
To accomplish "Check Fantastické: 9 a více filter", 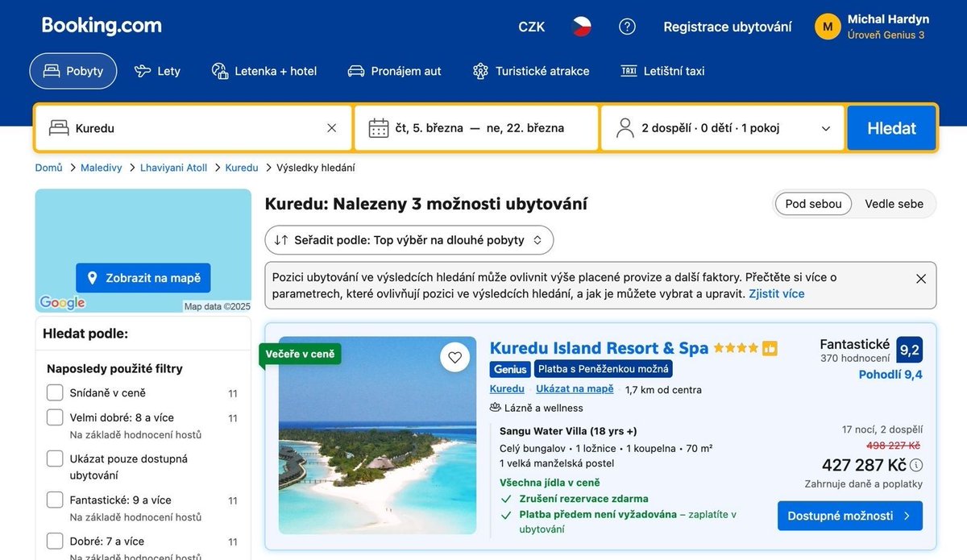I will pos(55,500).
